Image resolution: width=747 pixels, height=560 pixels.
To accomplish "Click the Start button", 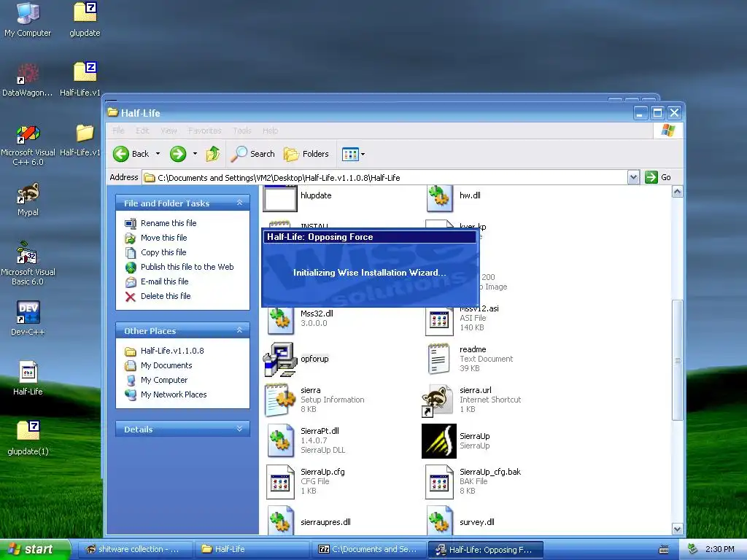I will tap(35, 549).
